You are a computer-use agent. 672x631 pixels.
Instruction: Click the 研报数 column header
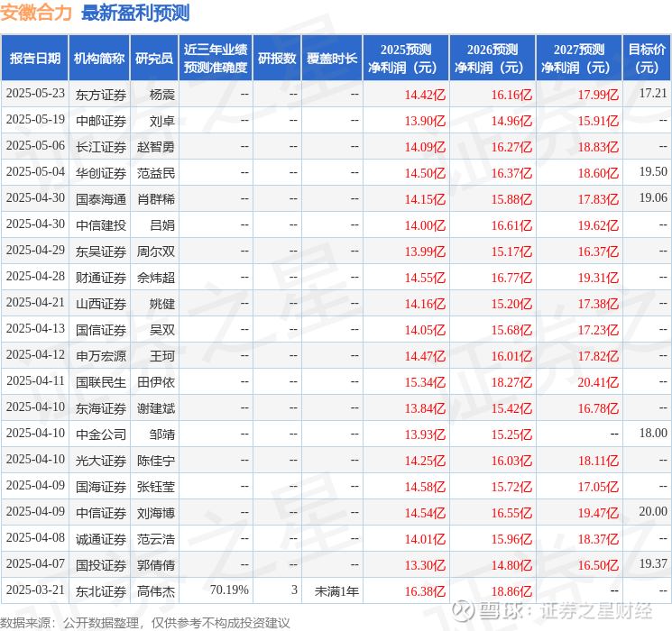[277, 58]
